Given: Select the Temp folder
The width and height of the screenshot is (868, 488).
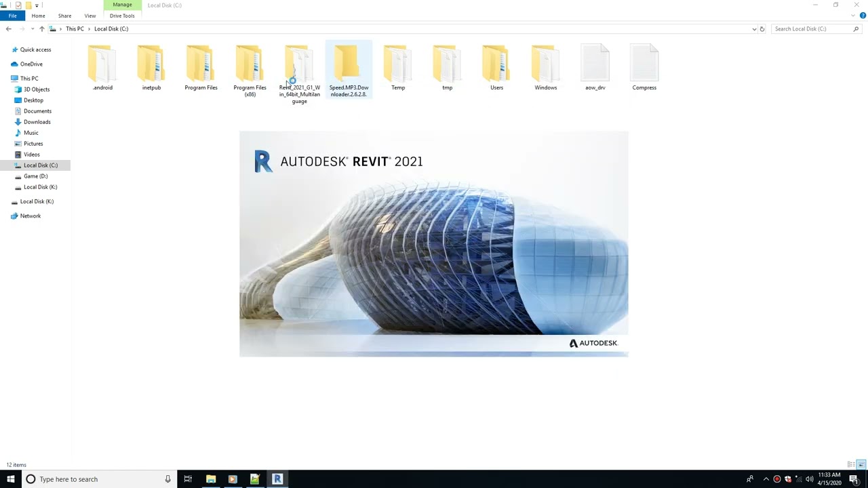Looking at the screenshot, I should [398, 68].
